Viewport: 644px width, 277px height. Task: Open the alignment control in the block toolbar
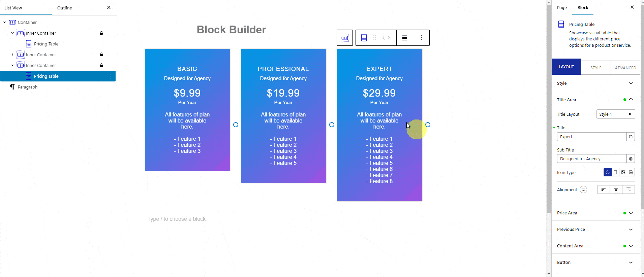click(x=404, y=37)
